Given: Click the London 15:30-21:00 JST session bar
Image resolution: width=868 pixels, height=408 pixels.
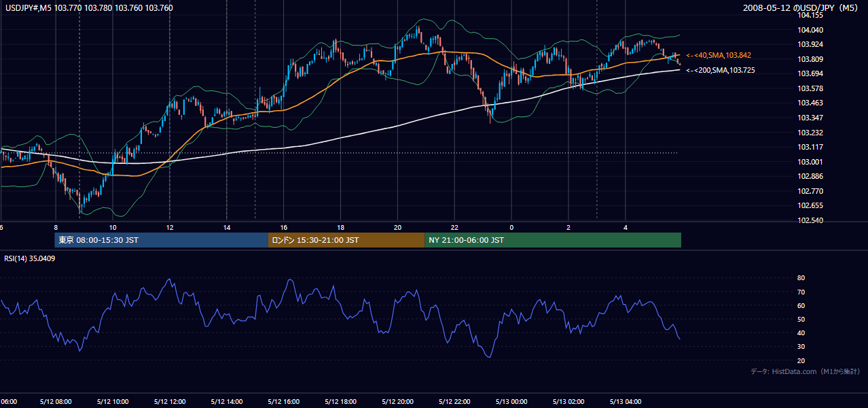Looking at the screenshot, I should click(346, 240).
